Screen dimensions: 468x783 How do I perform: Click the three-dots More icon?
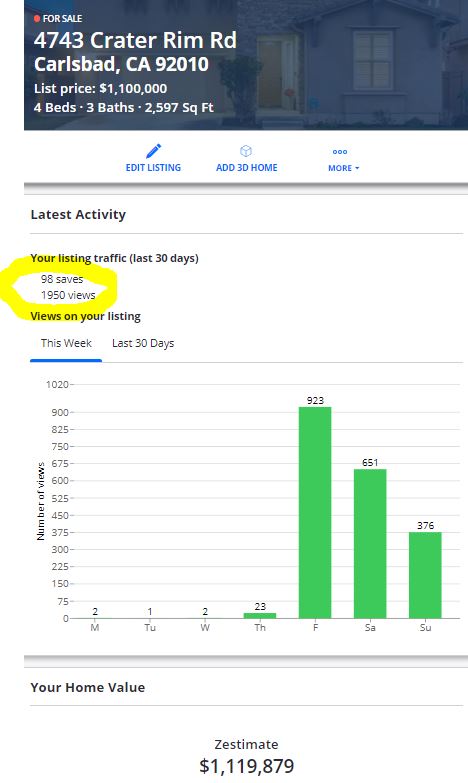coord(340,152)
